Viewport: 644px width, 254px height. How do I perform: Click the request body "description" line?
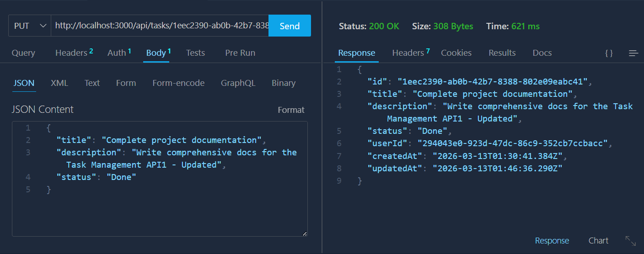click(x=177, y=159)
